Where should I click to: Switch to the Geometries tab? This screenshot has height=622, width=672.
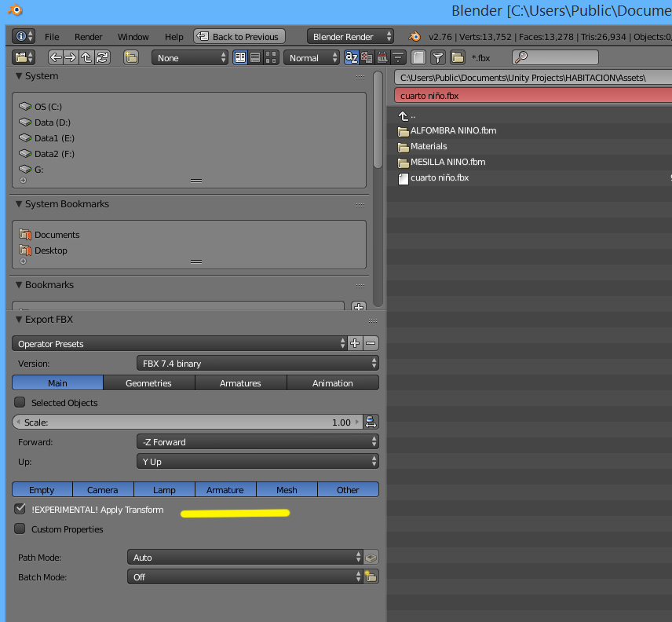click(148, 382)
